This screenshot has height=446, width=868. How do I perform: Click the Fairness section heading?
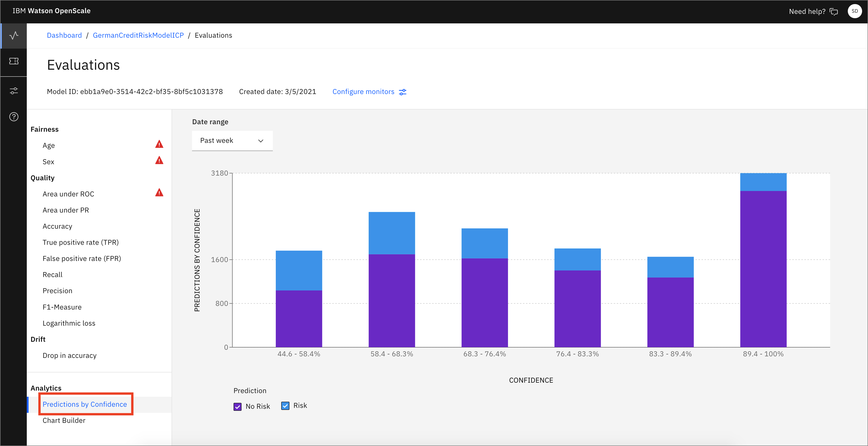[x=44, y=129]
